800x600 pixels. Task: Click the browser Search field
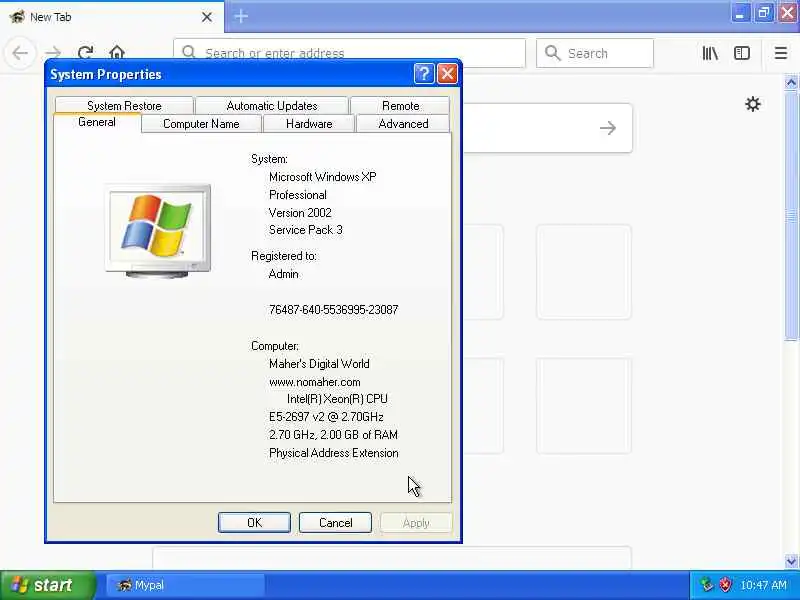coord(594,53)
